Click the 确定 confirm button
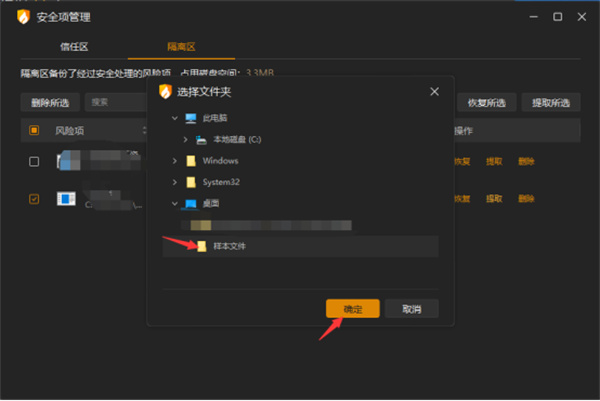The width and height of the screenshot is (600, 401). coord(352,308)
